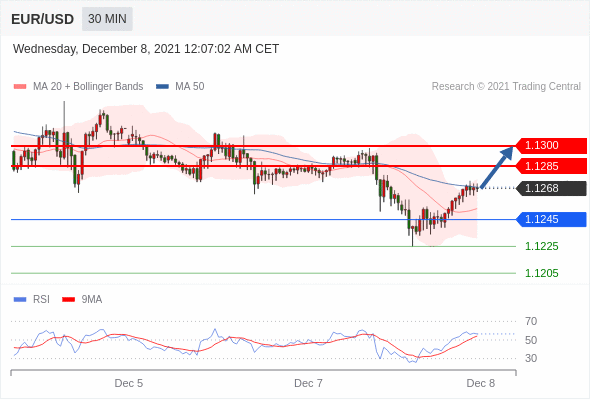Click the 30 MIN timeframe button
590x400 pixels.
pyautogui.click(x=107, y=19)
